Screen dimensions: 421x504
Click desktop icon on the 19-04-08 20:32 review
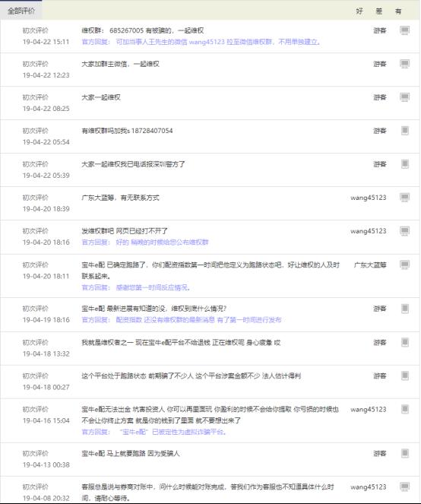point(404,487)
